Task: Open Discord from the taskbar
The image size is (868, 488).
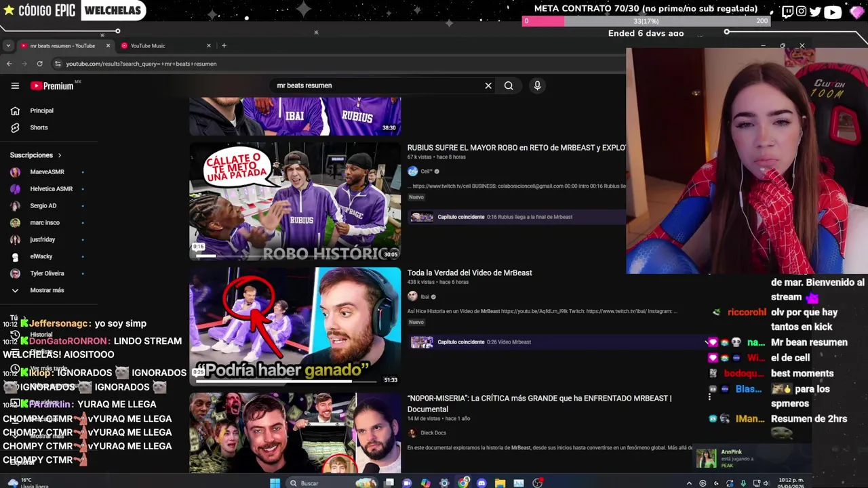Action: pyautogui.click(x=481, y=483)
